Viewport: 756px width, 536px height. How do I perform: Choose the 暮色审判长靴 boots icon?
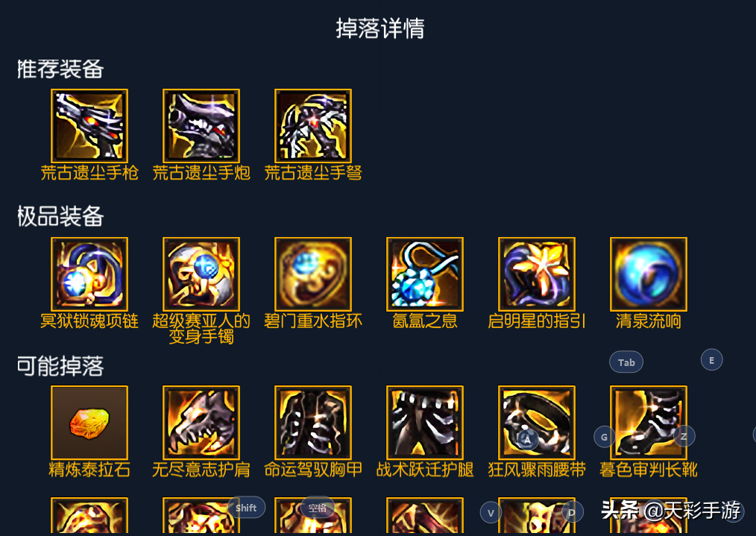649,423
